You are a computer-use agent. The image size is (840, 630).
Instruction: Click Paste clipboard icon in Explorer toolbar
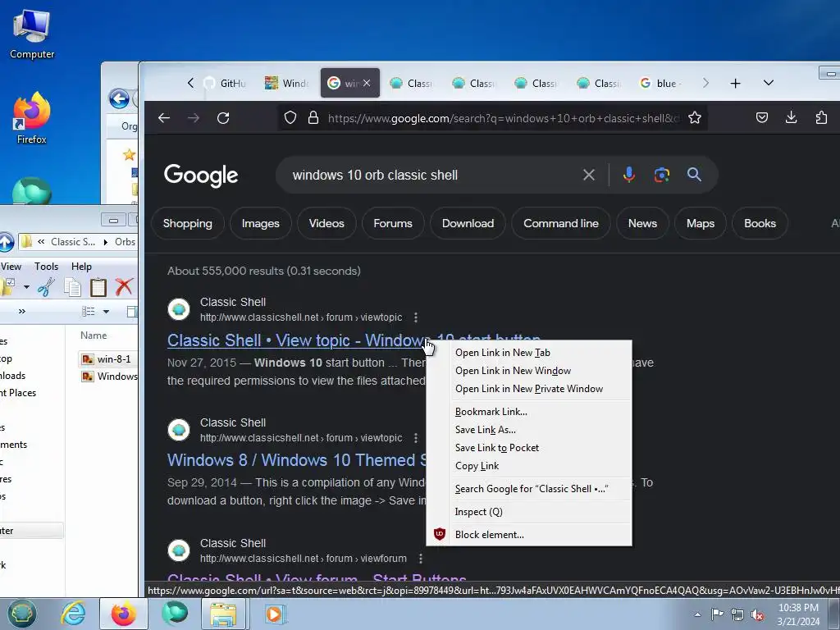(x=98, y=287)
